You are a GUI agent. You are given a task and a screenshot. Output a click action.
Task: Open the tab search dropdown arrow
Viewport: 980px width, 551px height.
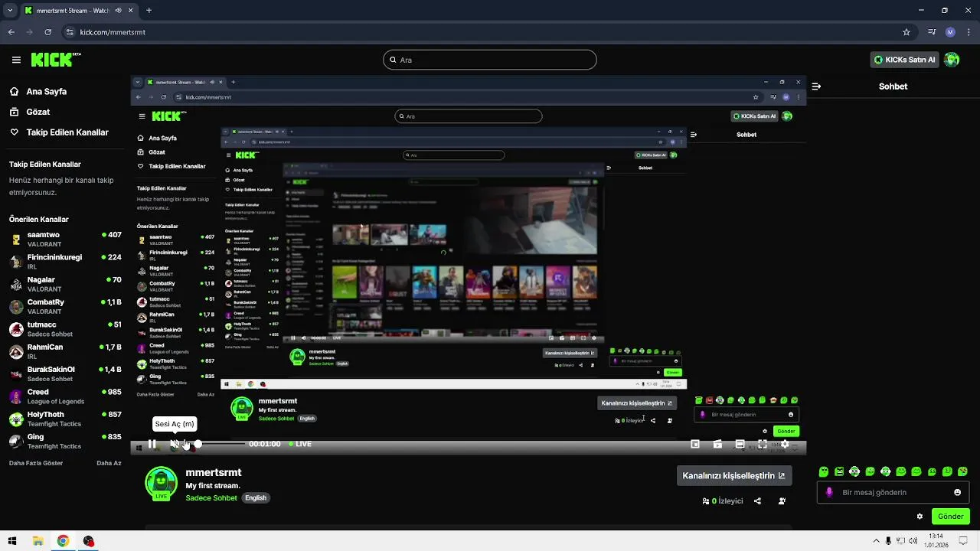(10, 11)
